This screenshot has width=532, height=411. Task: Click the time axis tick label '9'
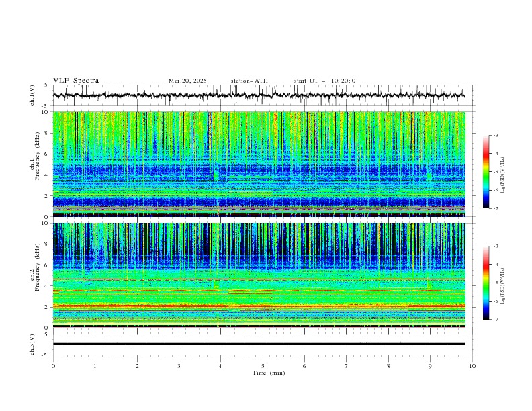[x=430, y=366]
